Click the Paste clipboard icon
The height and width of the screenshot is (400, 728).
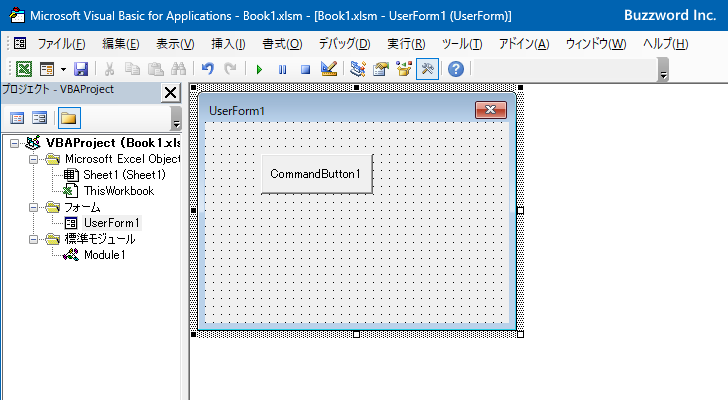point(156,69)
